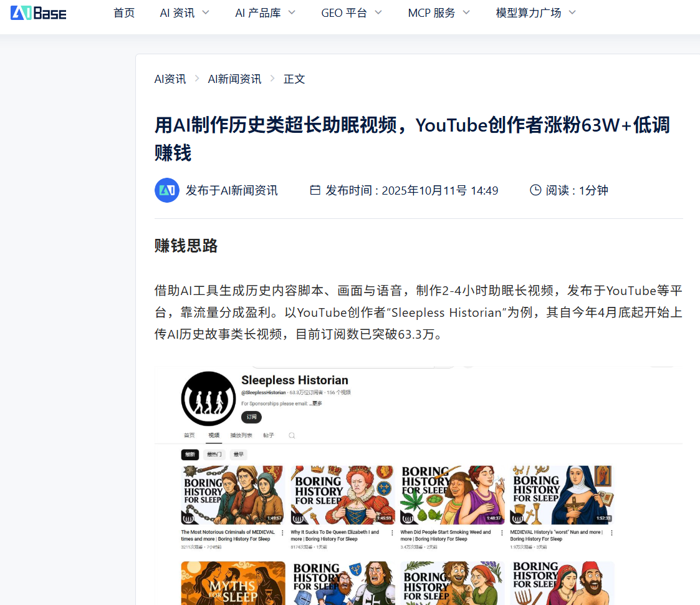Click the AI publisher avatar icon
The height and width of the screenshot is (605, 700).
167,190
